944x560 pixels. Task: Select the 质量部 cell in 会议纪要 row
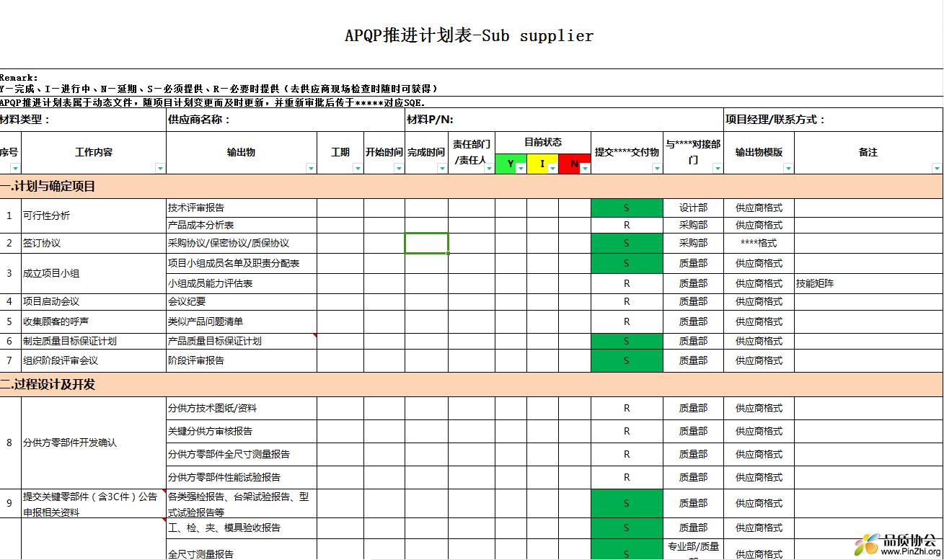click(693, 301)
